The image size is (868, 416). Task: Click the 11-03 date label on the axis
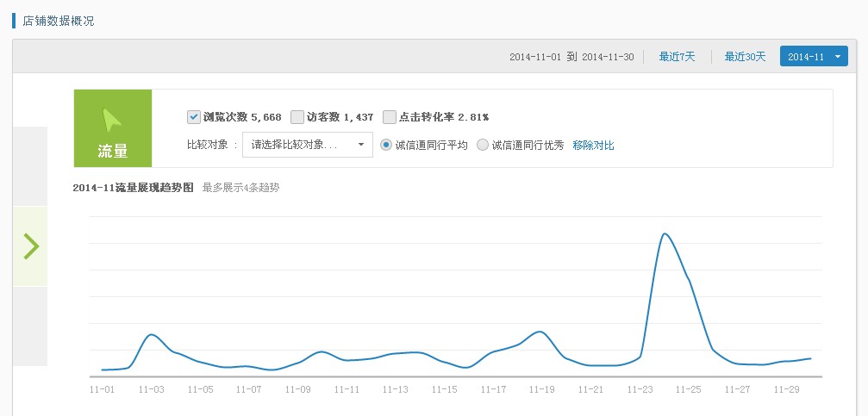coord(151,389)
